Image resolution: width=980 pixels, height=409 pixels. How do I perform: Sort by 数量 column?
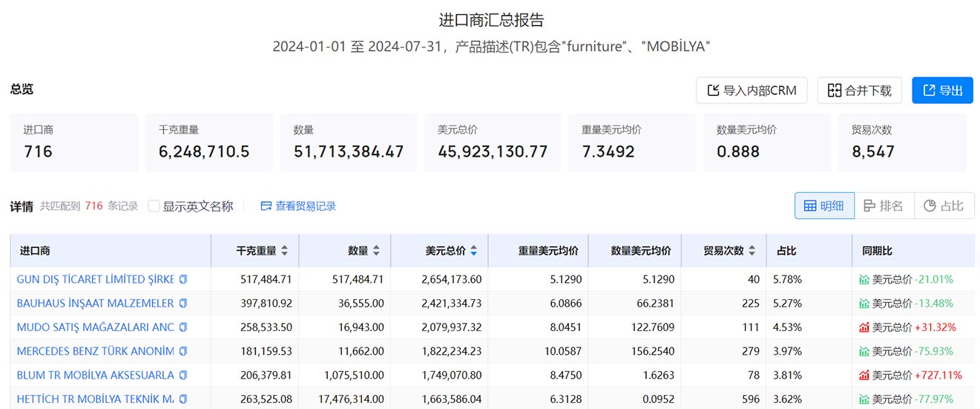point(376,251)
